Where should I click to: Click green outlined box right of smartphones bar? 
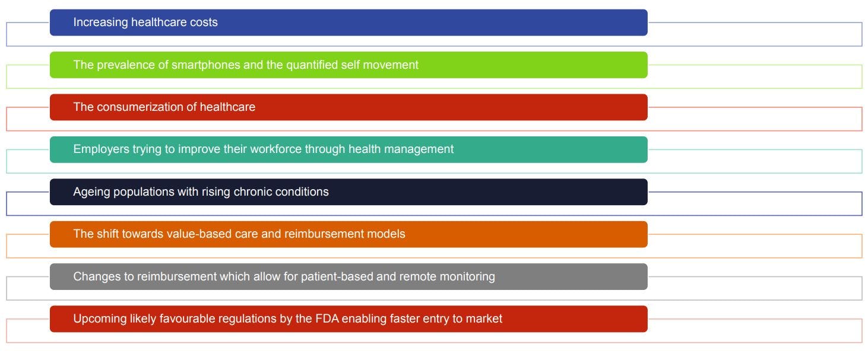pos(755,76)
